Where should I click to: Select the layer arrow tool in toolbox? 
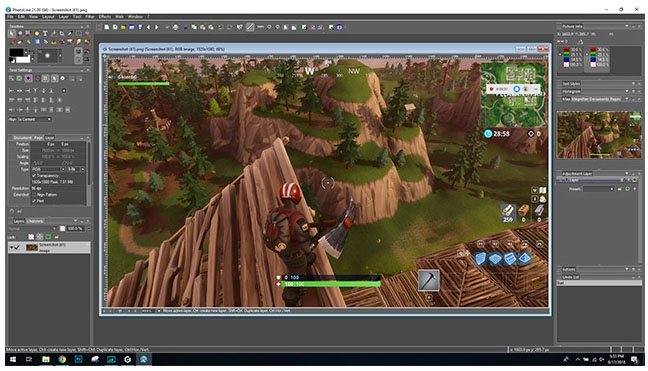12,33
